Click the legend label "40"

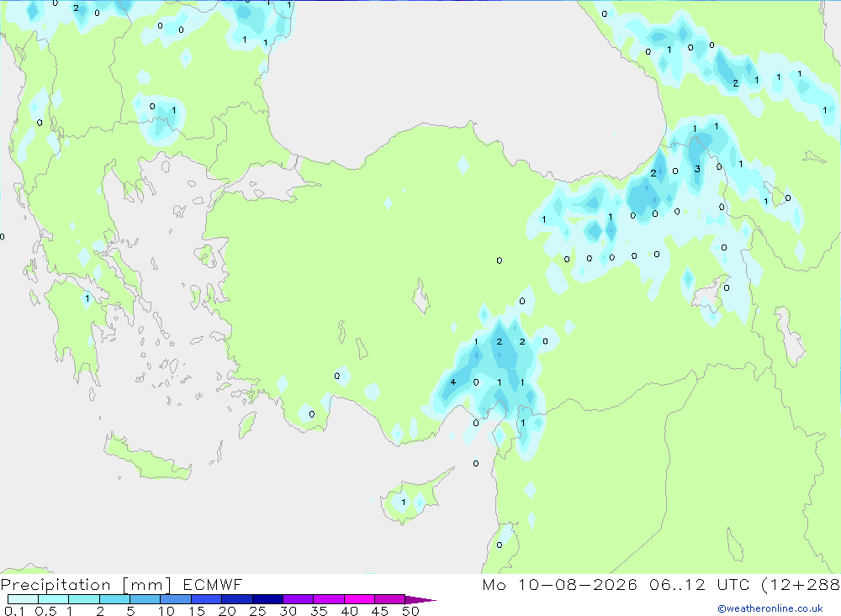pos(349,611)
